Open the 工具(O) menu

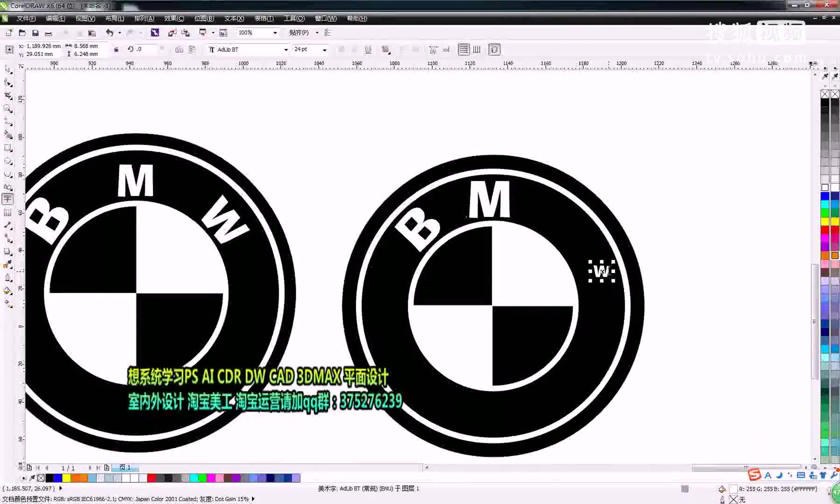pyautogui.click(x=294, y=19)
